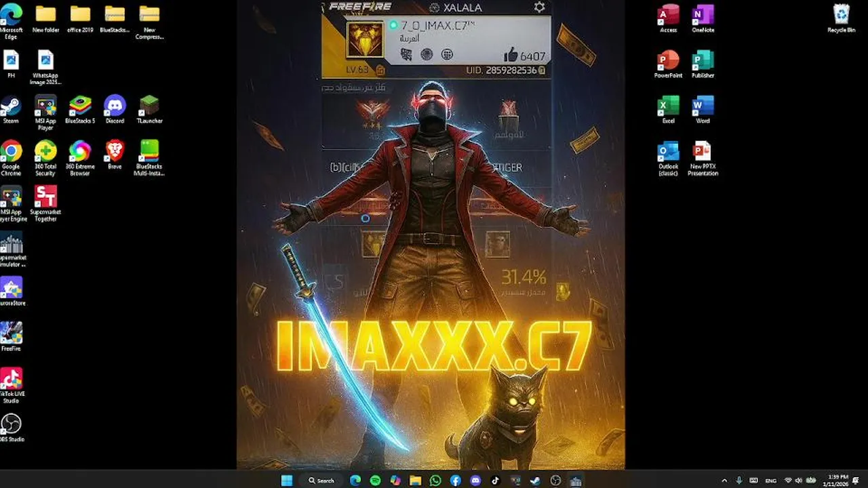Image resolution: width=868 pixels, height=488 pixels.
Task: Open the OneNote desktop shortcut
Action: 703,19
